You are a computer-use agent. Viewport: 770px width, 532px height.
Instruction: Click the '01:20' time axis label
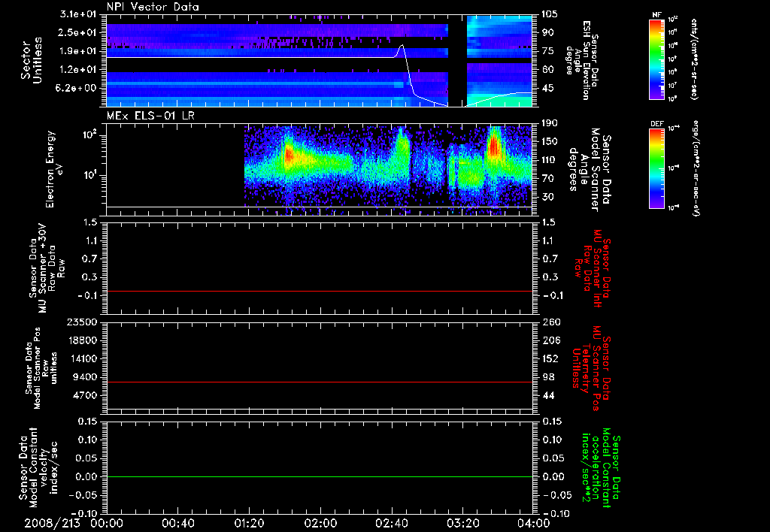coord(249,524)
